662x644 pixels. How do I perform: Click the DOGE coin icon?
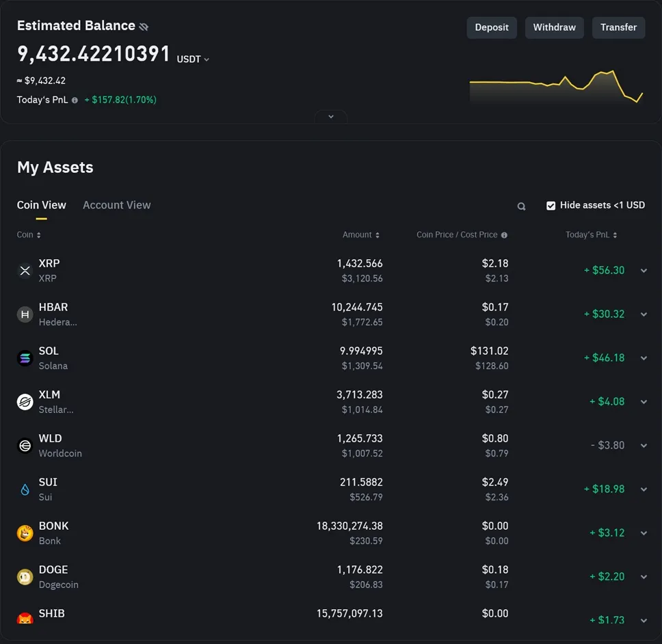[x=25, y=577]
